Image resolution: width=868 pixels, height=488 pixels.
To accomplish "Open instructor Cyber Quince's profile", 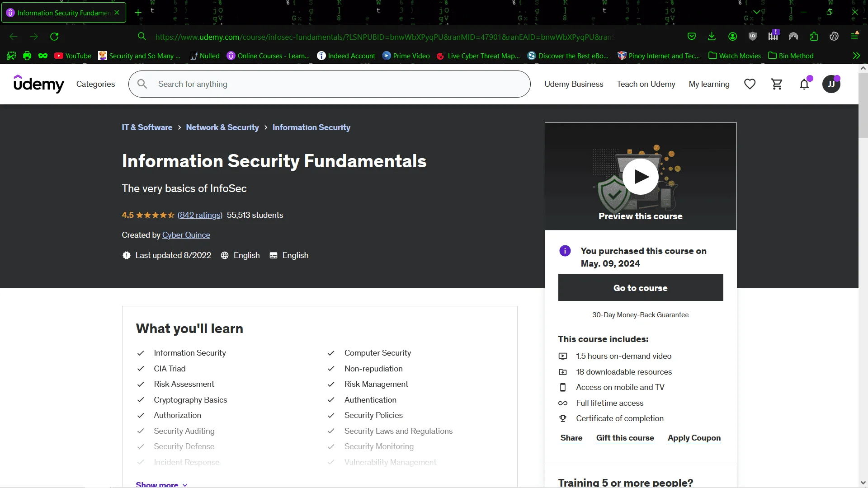I will (x=186, y=235).
